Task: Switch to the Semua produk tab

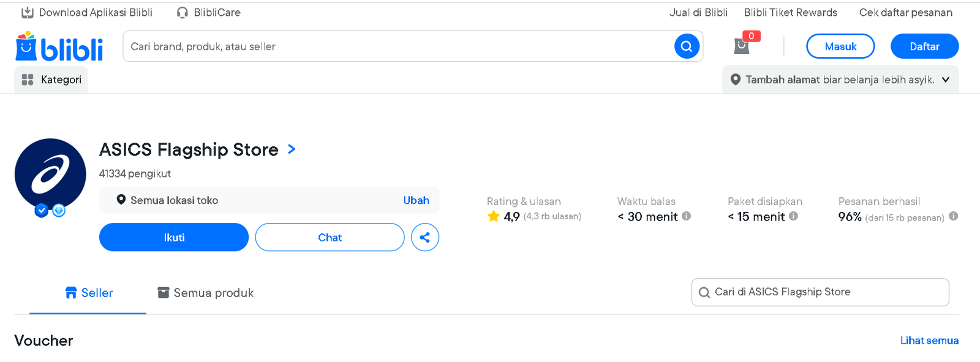Action: click(205, 293)
